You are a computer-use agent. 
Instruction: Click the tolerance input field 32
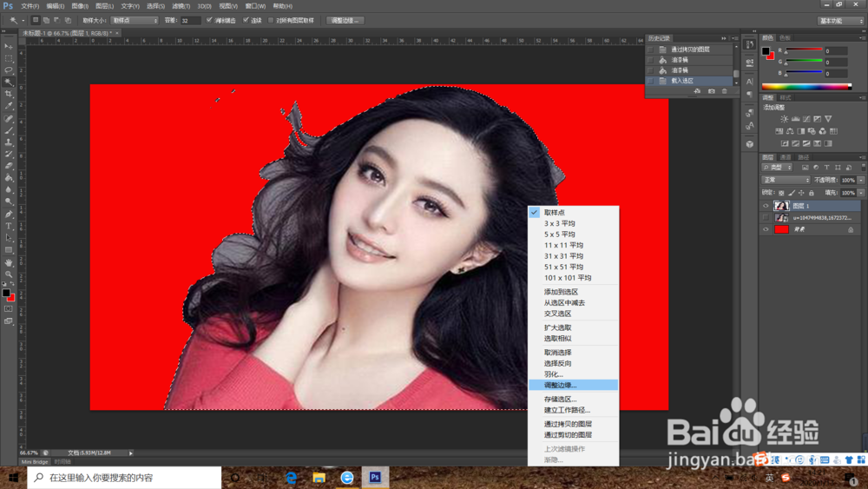[190, 21]
